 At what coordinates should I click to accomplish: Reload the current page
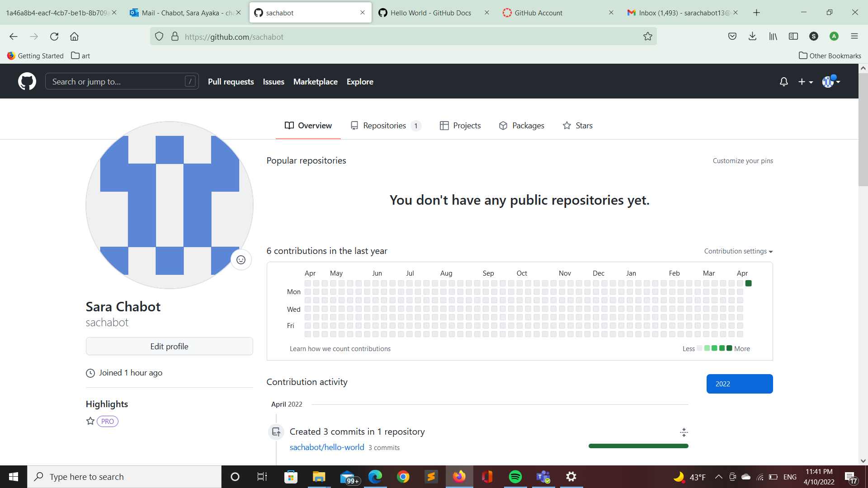coord(54,37)
